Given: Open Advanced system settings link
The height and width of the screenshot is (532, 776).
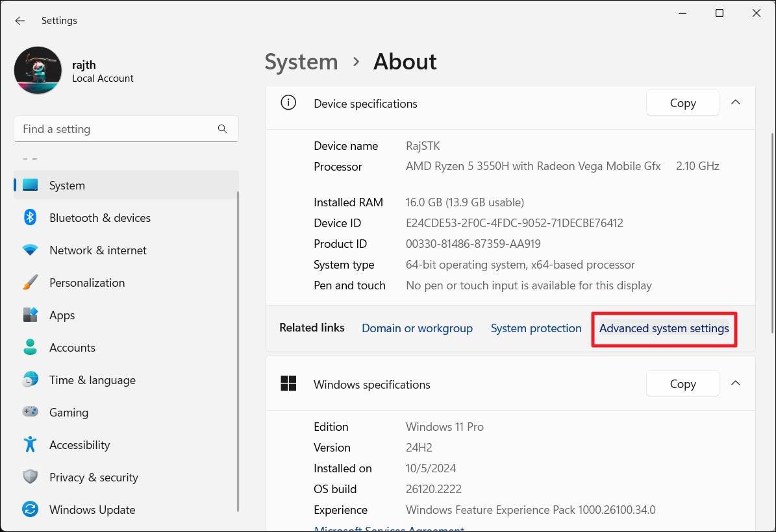Looking at the screenshot, I should [664, 328].
